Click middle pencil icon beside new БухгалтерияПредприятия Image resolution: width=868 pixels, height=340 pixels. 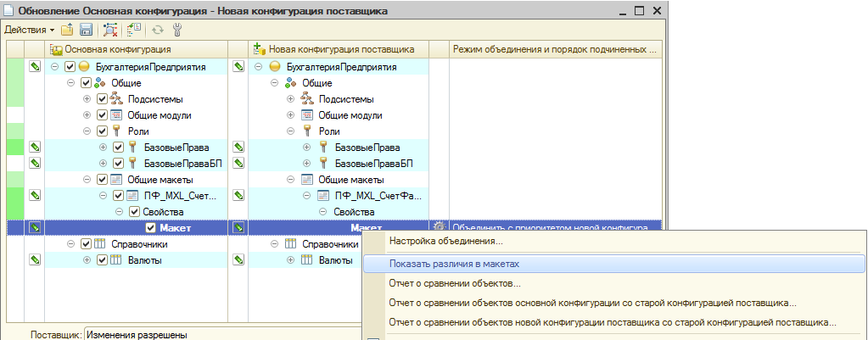click(238, 67)
